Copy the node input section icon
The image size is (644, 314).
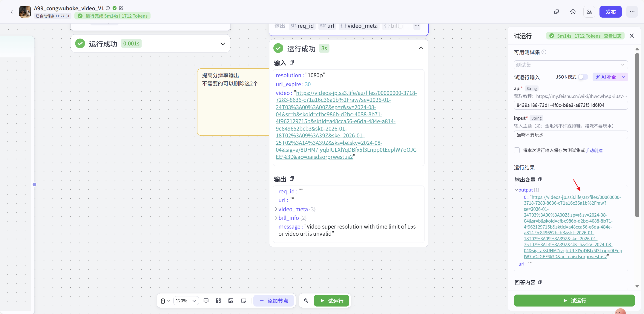(x=292, y=62)
